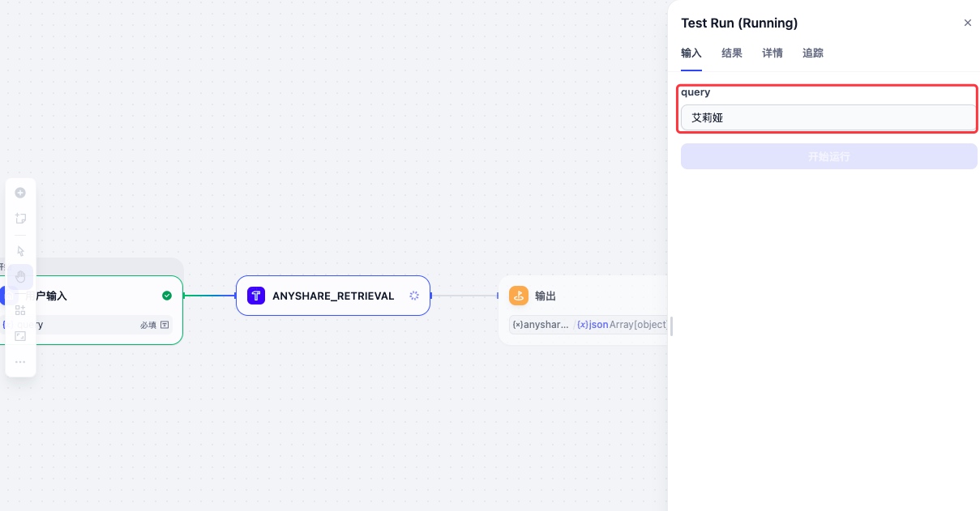This screenshot has width=980, height=511.
Task: Click the required-field icon in query row
Action: coord(165,325)
